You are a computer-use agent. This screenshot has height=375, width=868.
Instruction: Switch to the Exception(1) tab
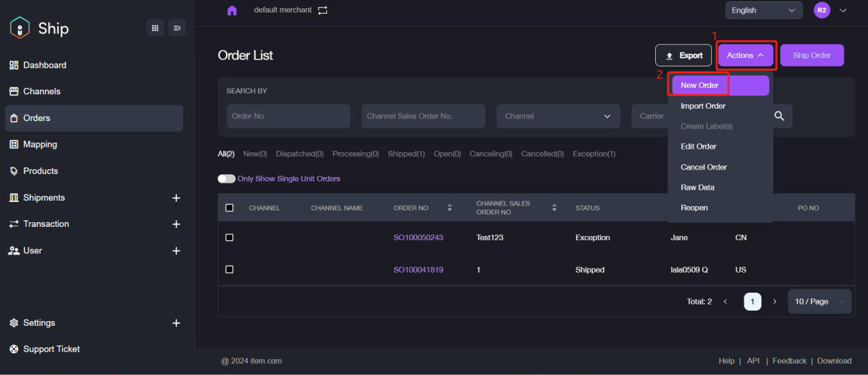coord(594,154)
